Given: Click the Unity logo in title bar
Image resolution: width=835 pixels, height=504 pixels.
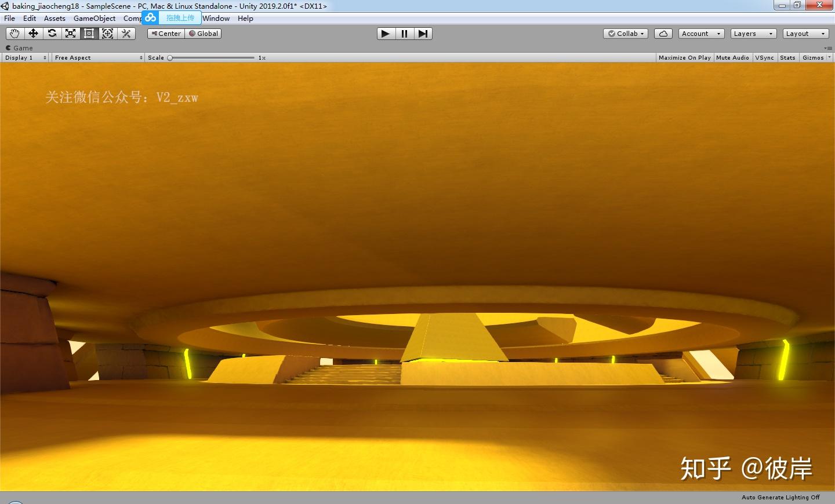Looking at the screenshot, I should [5, 6].
